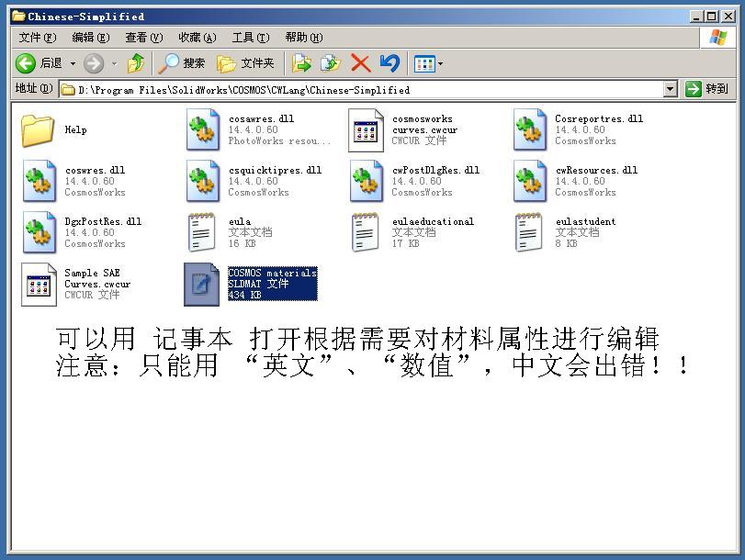The image size is (745, 560).
Task: Open the Views button in toolbar
Action: [x=424, y=63]
